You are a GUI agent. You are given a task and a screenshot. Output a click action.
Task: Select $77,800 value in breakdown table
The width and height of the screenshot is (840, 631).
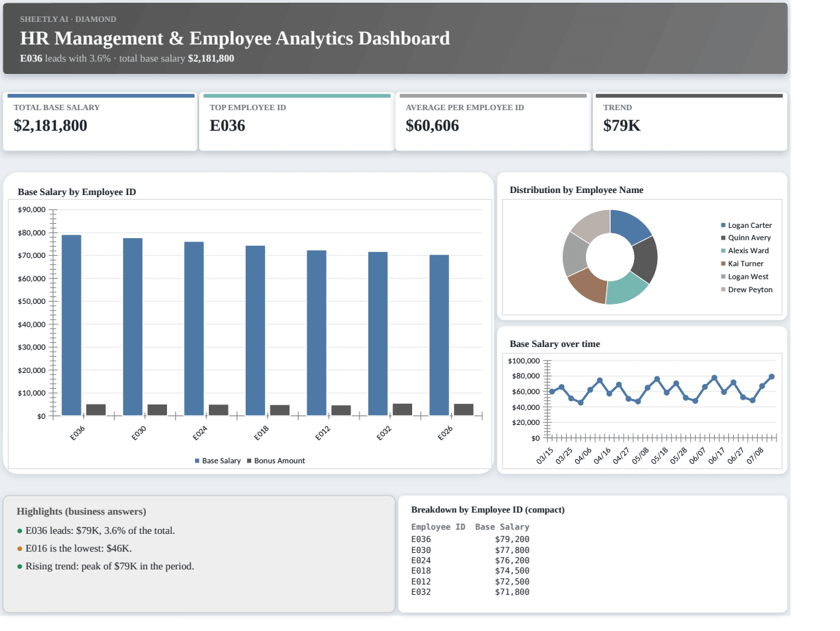tap(512, 550)
